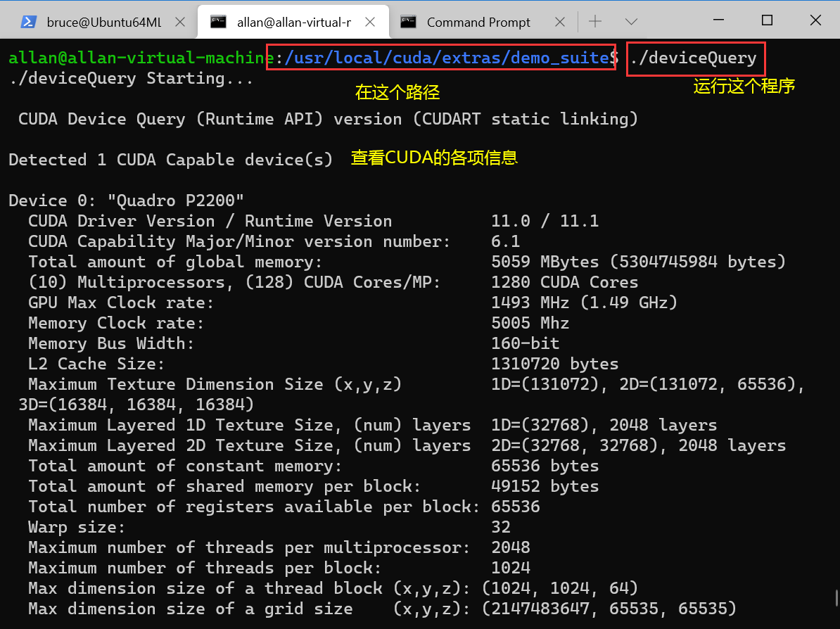Click the 1310720 bytes L2 cache value
Viewport: 840px width, 629px height.
[554, 364]
